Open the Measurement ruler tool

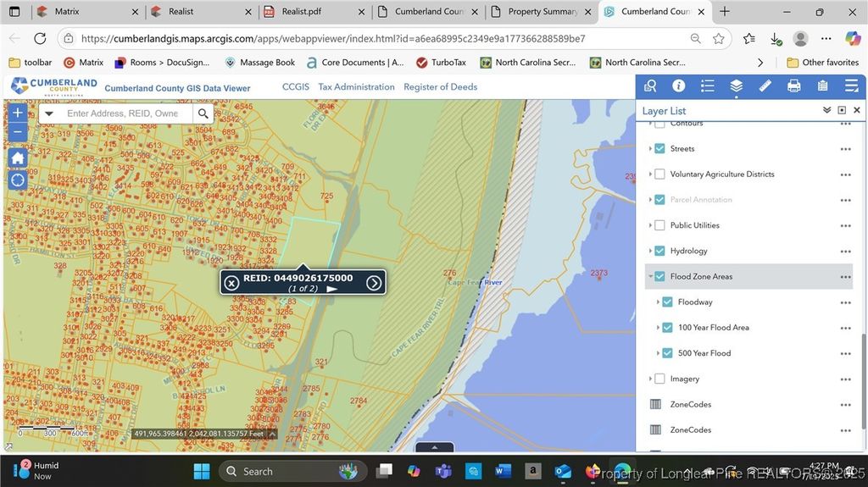click(765, 86)
